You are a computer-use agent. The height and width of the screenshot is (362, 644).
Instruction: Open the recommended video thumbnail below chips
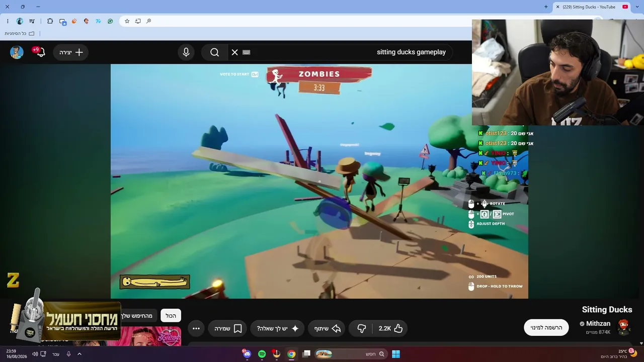click(151, 336)
